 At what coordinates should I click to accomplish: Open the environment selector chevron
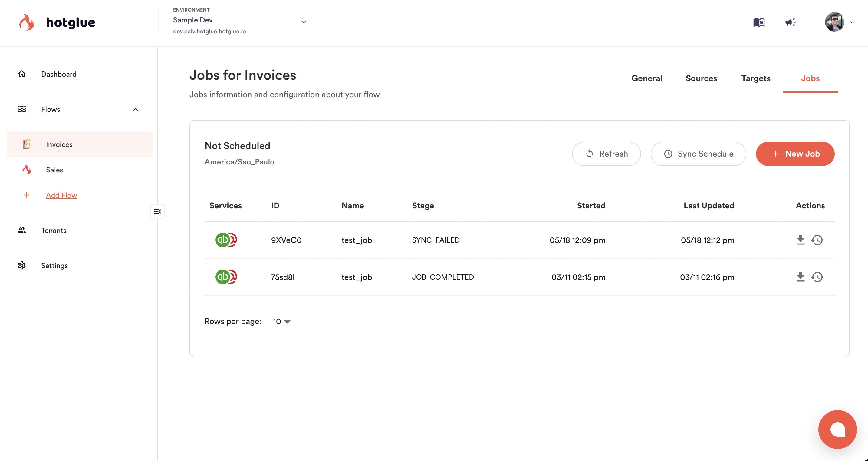point(304,22)
